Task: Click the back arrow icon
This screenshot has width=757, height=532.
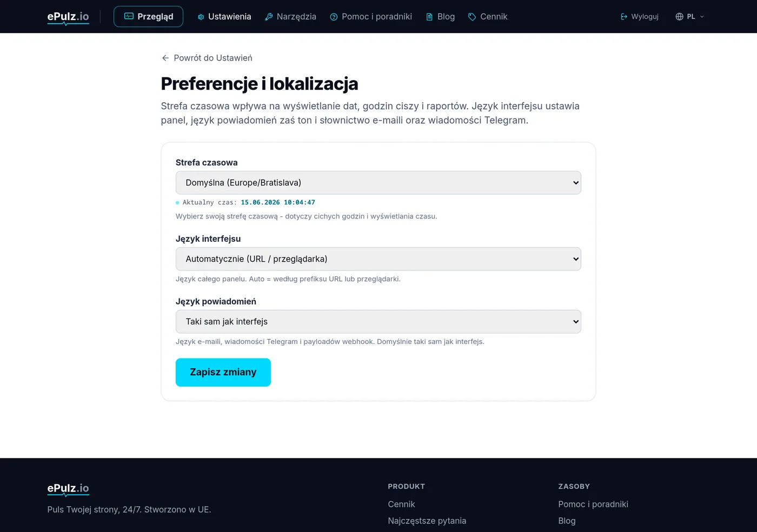Action: [x=165, y=58]
